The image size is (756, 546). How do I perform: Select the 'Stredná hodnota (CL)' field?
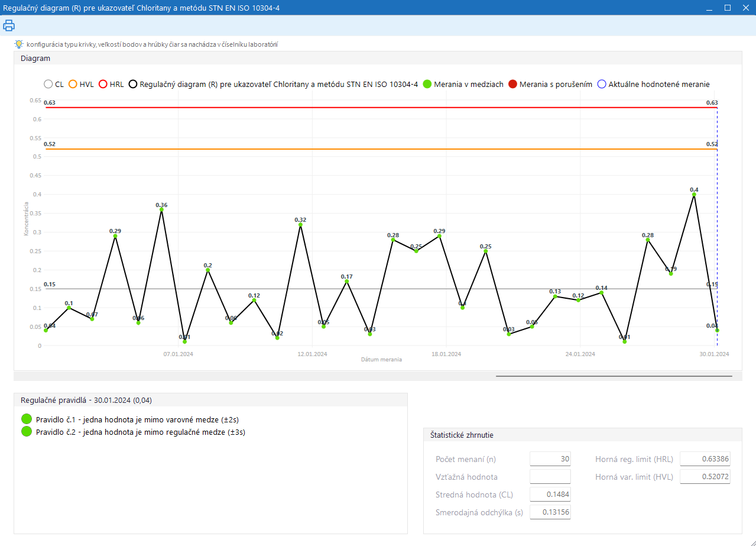550,495
